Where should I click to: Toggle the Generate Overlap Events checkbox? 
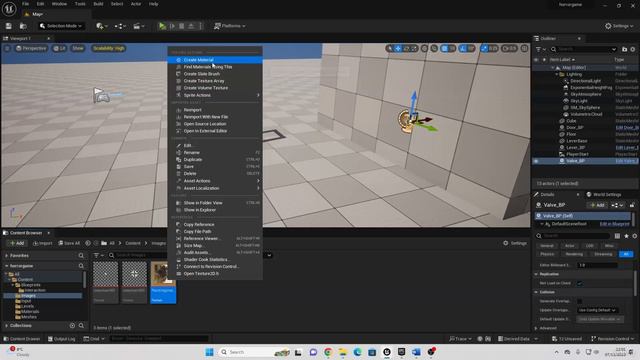pyautogui.click(x=580, y=301)
